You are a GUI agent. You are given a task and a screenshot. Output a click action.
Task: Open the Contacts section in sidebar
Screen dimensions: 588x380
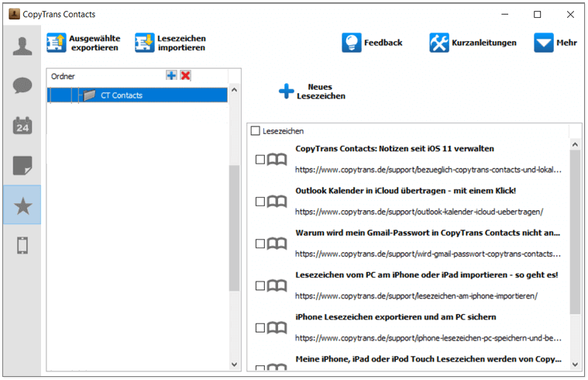22,47
